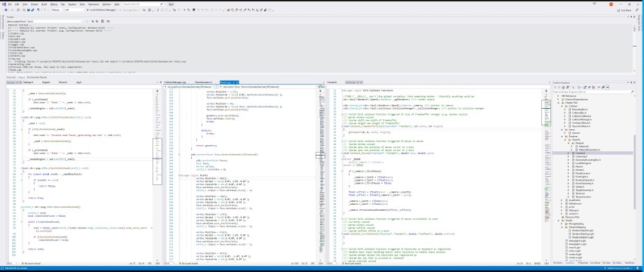Open the Target.h editor tab
This screenshot has width=644, height=272.
click(46, 82)
